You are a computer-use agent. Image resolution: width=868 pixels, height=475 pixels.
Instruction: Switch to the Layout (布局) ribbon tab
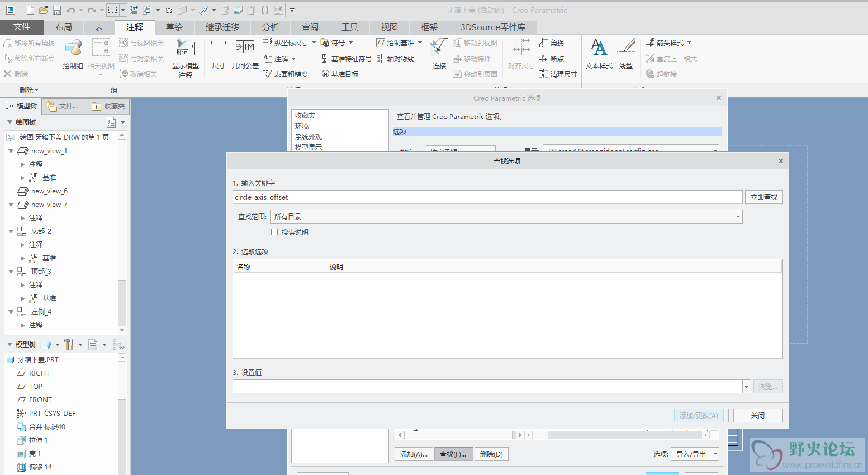64,27
